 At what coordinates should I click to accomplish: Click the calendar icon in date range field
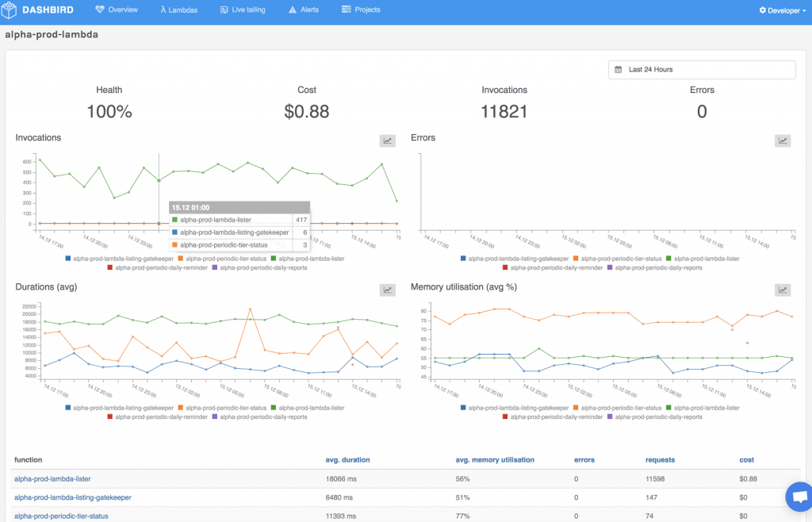[618, 69]
